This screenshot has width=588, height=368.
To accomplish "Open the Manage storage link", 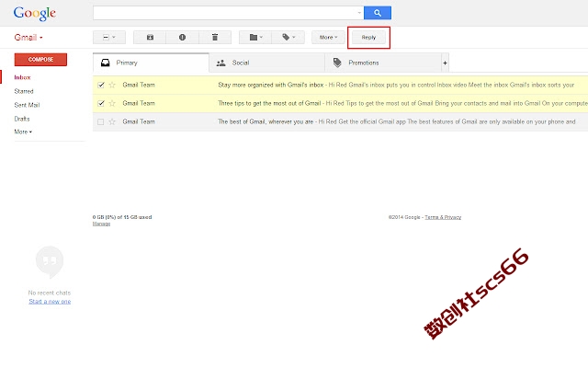I will [x=101, y=224].
